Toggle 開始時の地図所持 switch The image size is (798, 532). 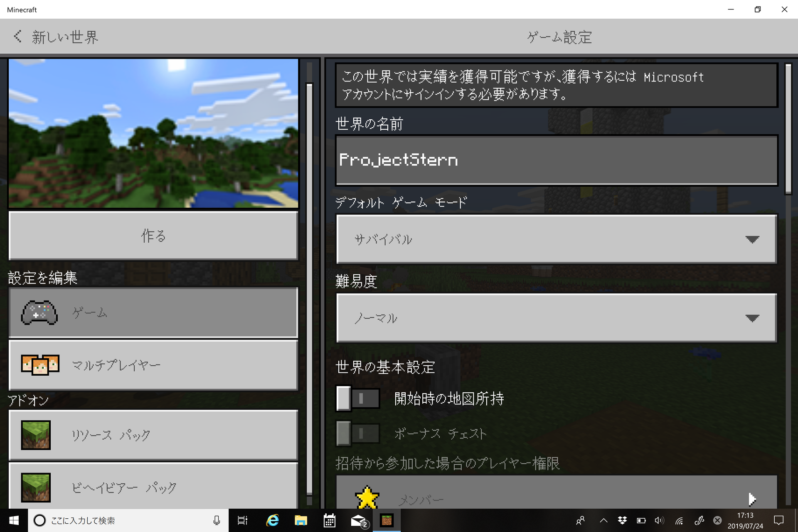pyautogui.click(x=358, y=398)
